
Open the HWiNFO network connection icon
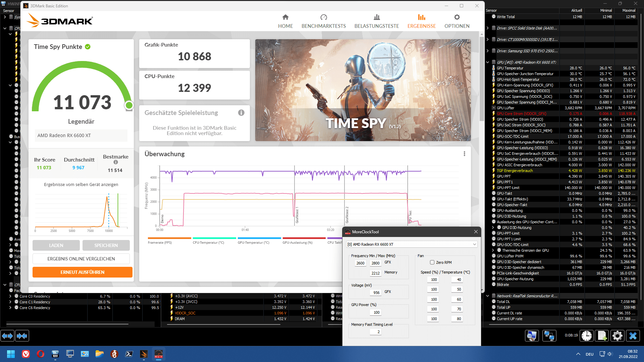549,336
